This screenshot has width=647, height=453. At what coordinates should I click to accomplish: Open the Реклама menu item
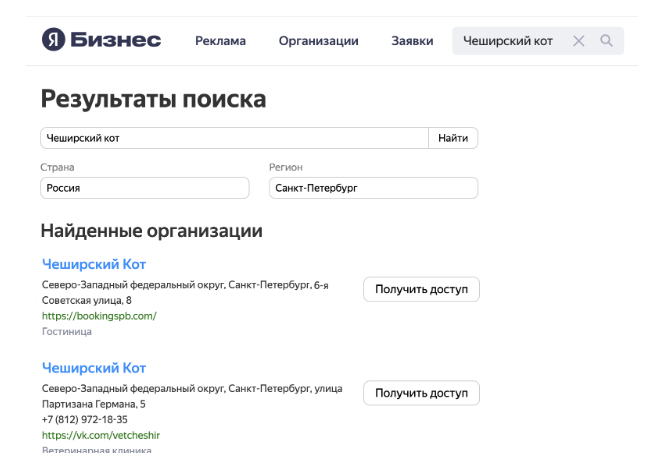coord(220,41)
